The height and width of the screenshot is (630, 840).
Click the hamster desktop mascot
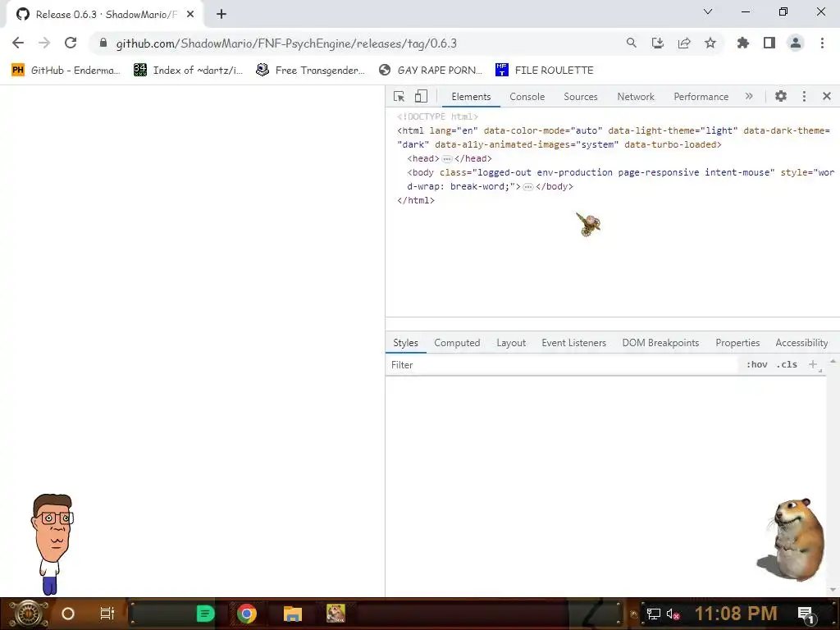[792, 540]
